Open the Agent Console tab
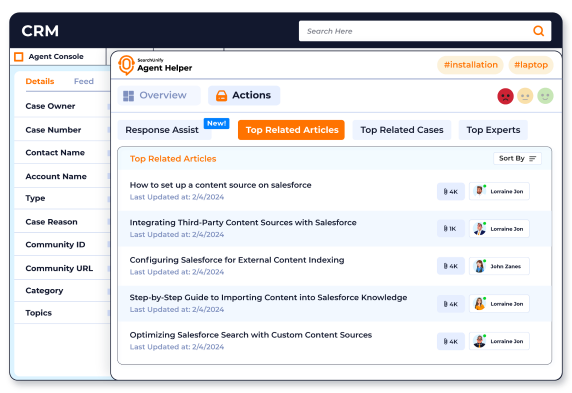 [x=58, y=57]
